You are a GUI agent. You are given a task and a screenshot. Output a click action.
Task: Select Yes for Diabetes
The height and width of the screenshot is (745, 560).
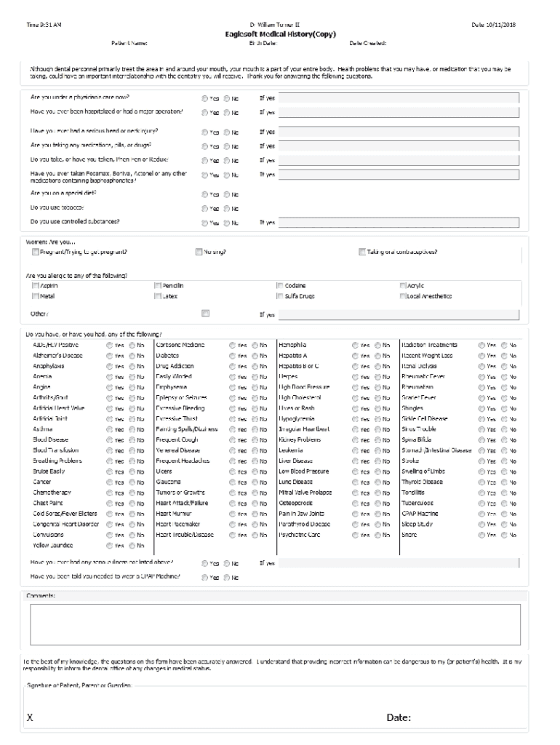[232, 356]
